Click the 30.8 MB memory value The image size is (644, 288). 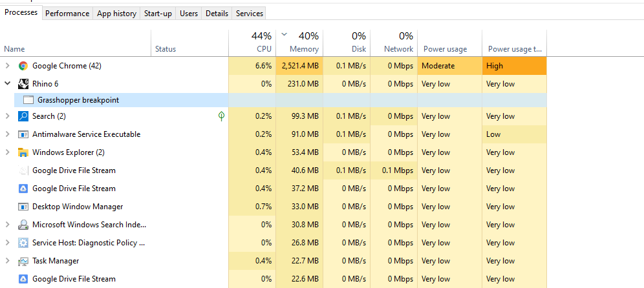tap(305, 225)
